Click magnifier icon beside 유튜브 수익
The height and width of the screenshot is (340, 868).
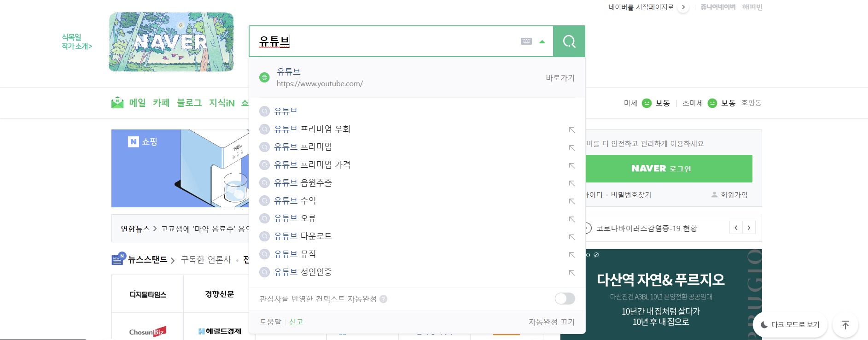click(264, 200)
